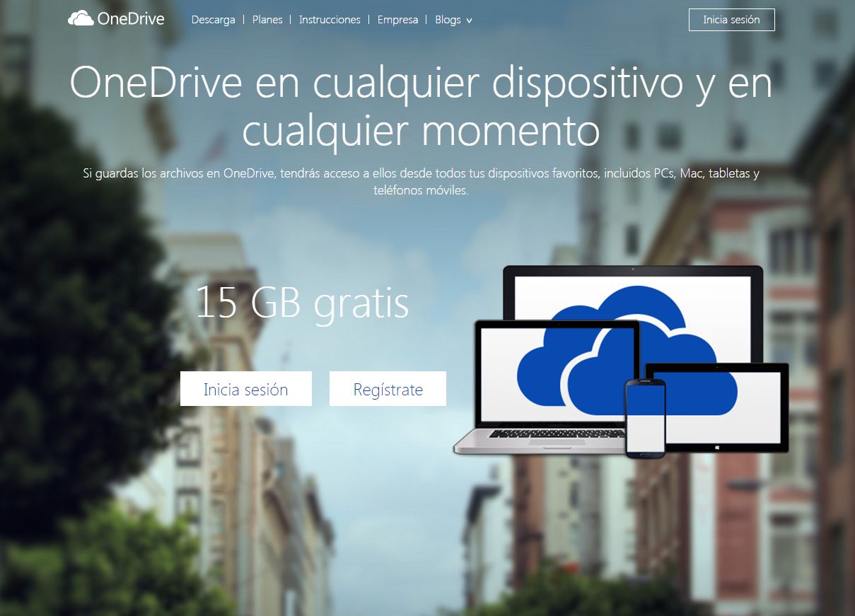Select Planes from the navigation bar
This screenshot has width=855, height=616.
[x=267, y=20]
